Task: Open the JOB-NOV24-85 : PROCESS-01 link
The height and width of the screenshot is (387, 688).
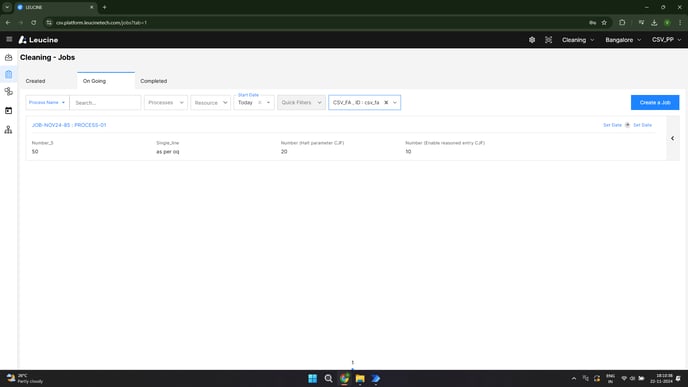Action: click(x=69, y=125)
